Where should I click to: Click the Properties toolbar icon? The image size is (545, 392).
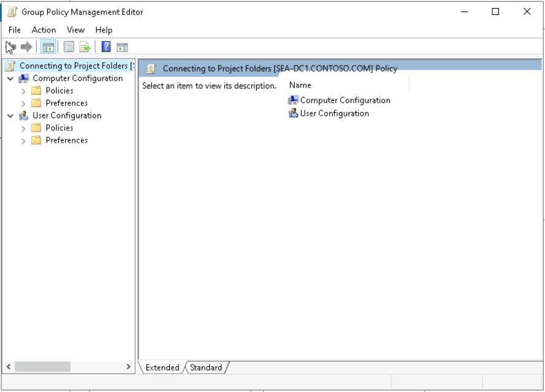pyautogui.click(x=69, y=47)
